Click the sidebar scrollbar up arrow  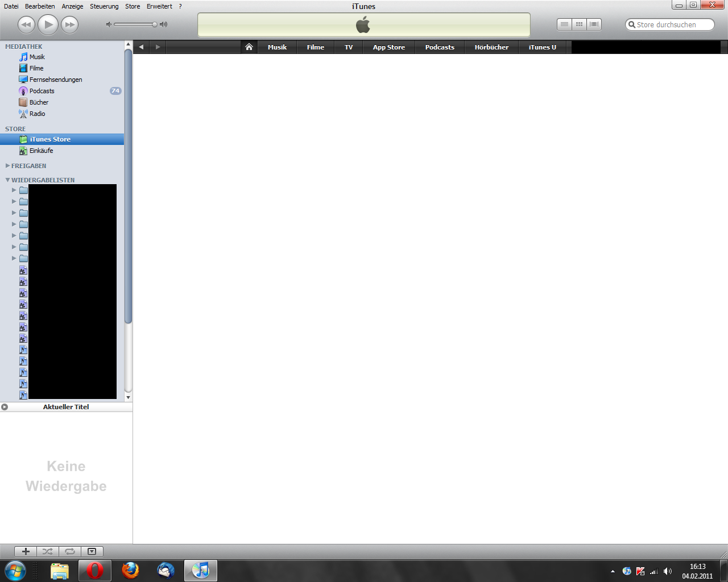click(x=128, y=44)
